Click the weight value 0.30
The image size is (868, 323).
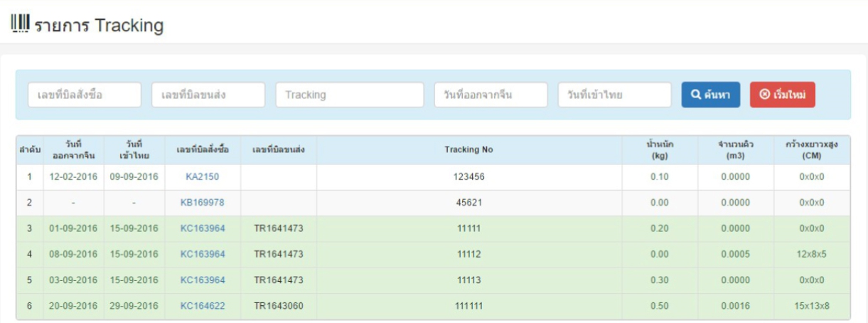pos(660,280)
